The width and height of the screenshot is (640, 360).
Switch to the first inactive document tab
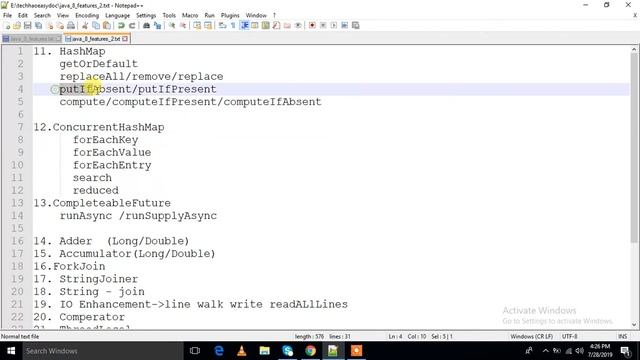(x=32, y=39)
